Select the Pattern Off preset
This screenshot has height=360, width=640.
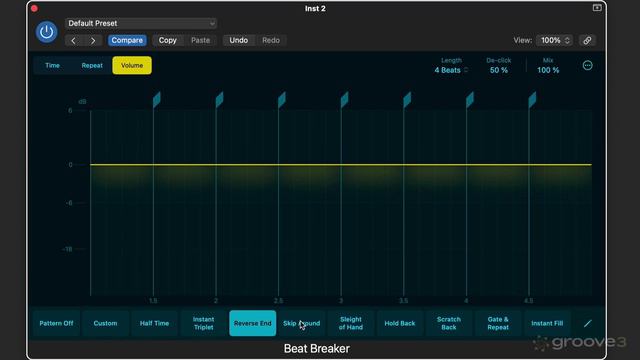(x=56, y=323)
